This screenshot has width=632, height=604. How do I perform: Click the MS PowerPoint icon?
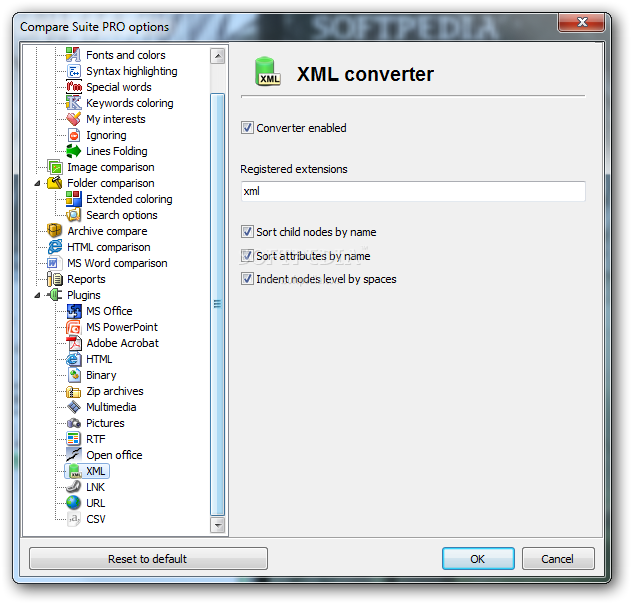pos(73,327)
